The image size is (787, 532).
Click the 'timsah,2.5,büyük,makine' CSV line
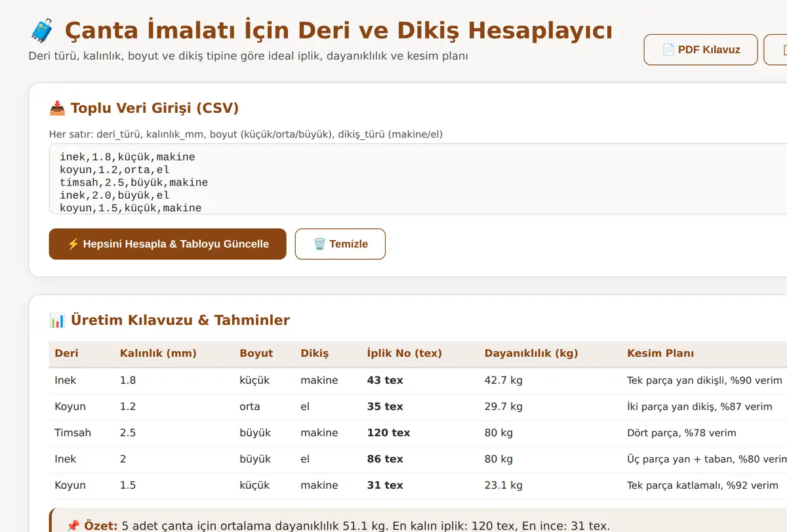point(134,182)
